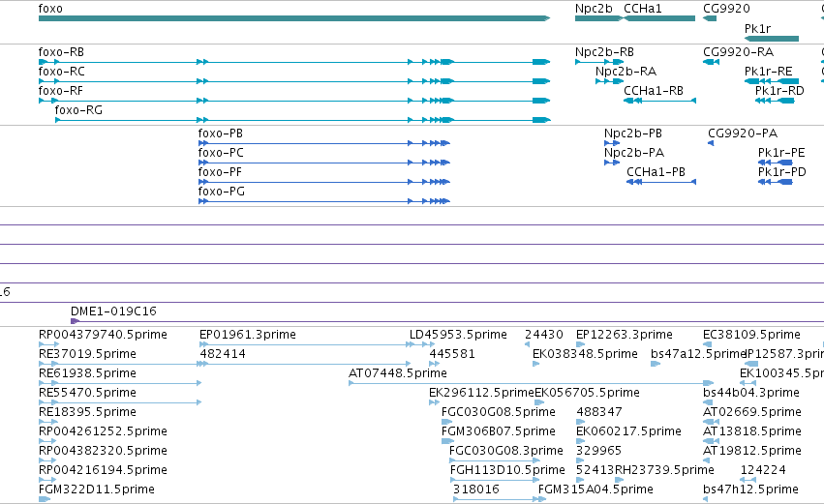Viewport: 824px width, 504px height.
Task: Select transcript Pk1r-RD
Action: [x=779, y=91]
